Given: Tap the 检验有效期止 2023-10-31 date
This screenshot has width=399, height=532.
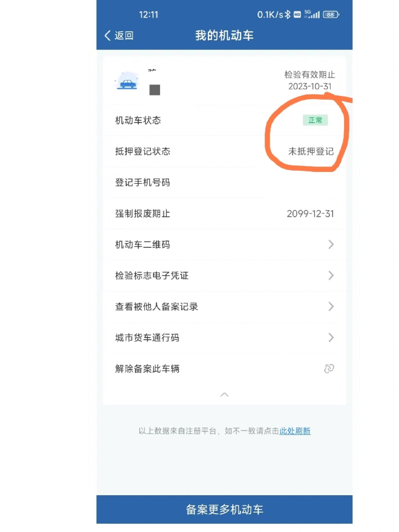Looking at the screenshot, I should pyautogui.click(x=310, y=80).
